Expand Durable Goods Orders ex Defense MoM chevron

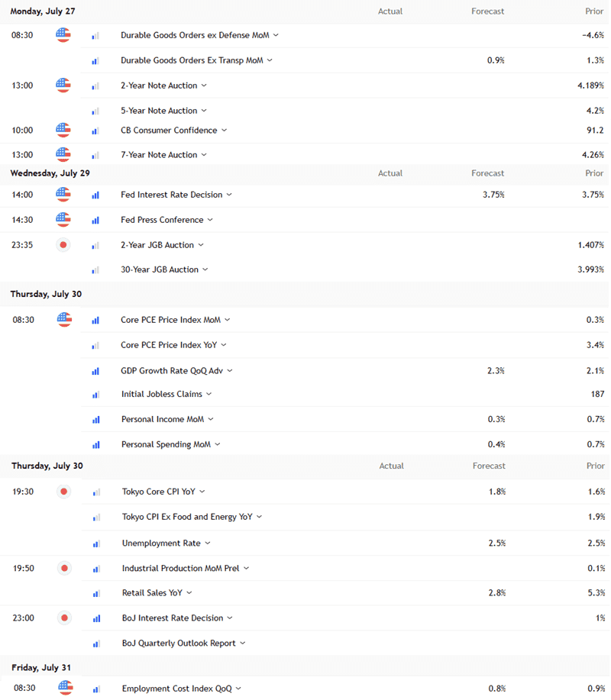click(276, 35)
